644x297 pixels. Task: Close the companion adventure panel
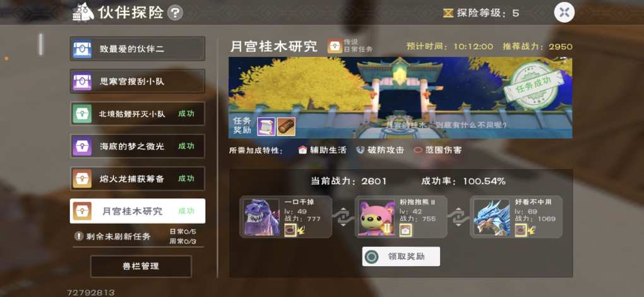564,13
